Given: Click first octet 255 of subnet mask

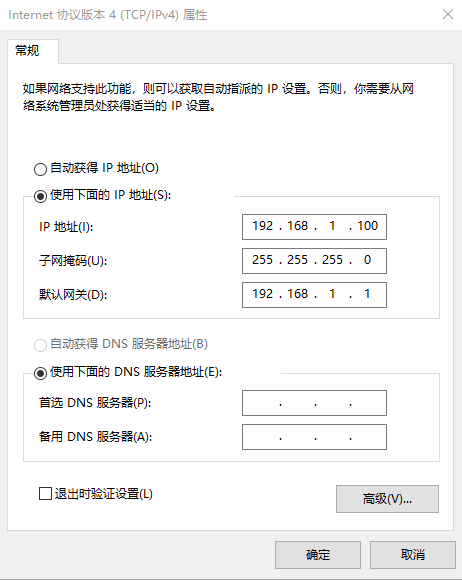Looking at the screenshot, I should pyautogui.click(x=263, y=260).
